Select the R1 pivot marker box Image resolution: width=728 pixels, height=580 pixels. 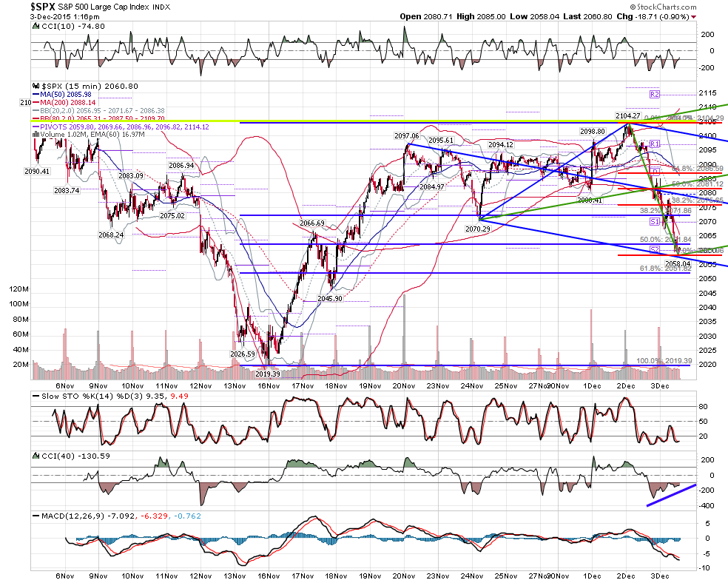click(655, 144)
